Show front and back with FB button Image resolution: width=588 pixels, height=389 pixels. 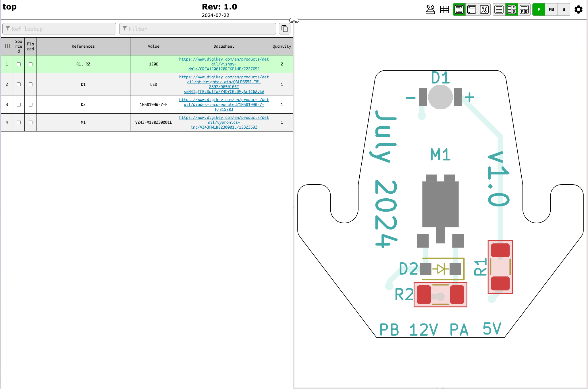[551, 9]
